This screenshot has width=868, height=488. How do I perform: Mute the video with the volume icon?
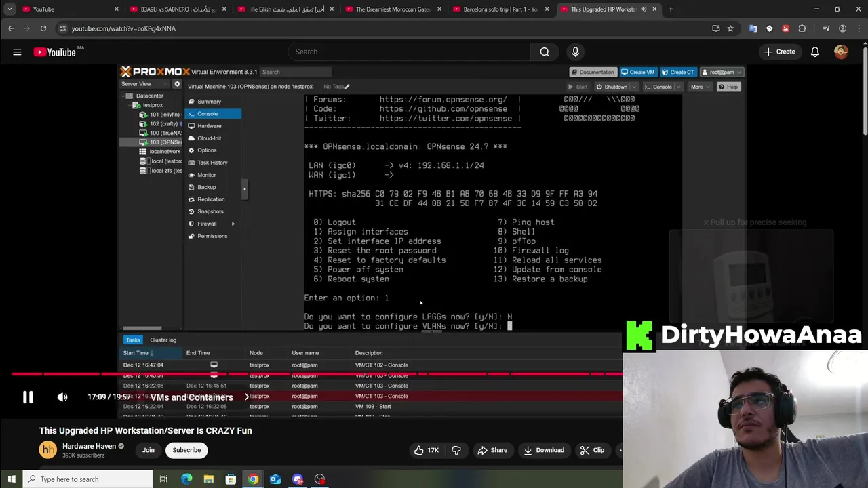coord(62,397)
